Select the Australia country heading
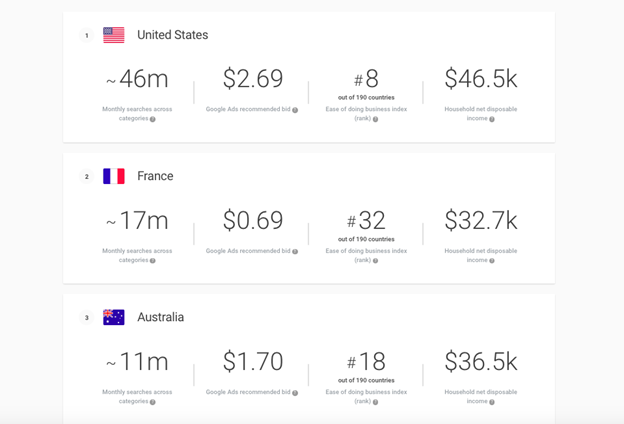The image size is (624, 424). click(x=160, y=317)
